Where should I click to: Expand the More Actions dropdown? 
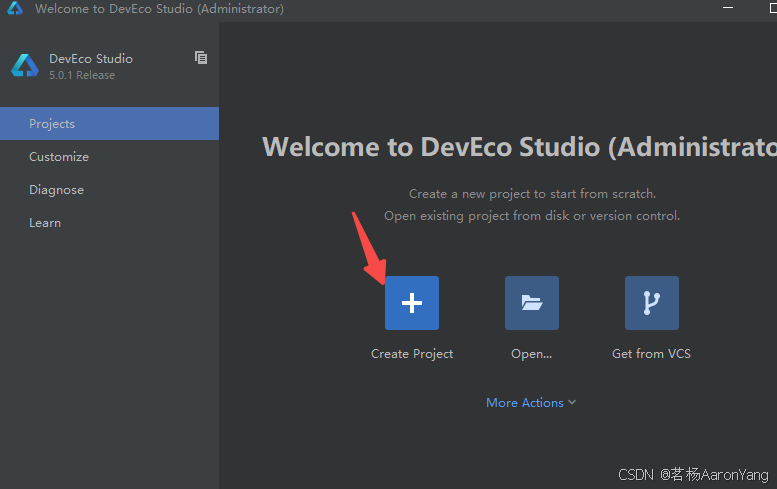tap(531, 403)
